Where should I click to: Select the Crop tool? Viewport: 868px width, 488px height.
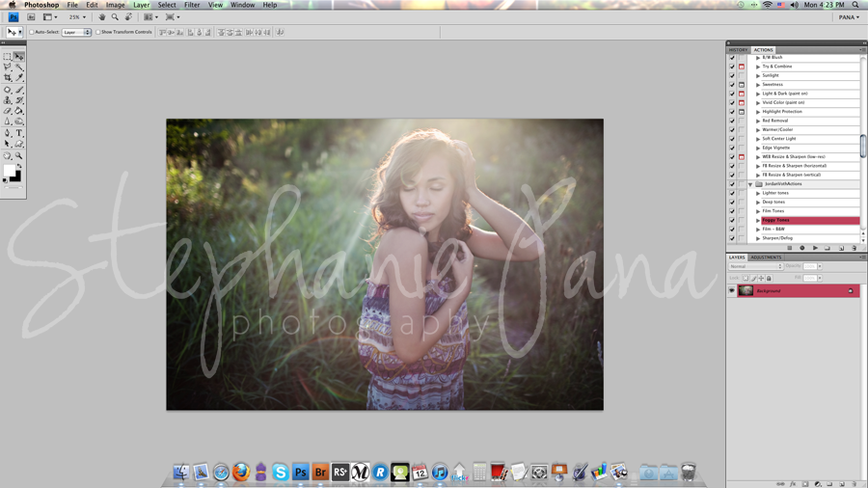click(7, 77)
